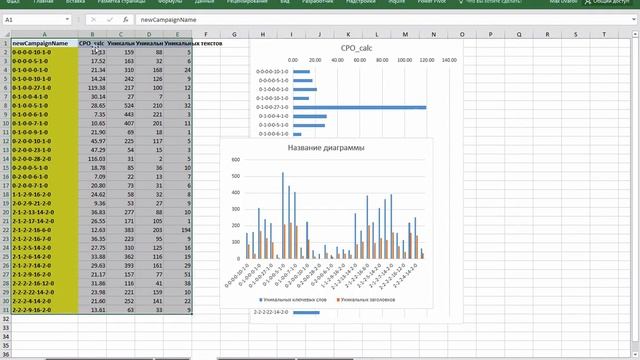Click the 600 axis label in column chart
Viewport: 640px width, 360px height.
(x=236, y=160)
